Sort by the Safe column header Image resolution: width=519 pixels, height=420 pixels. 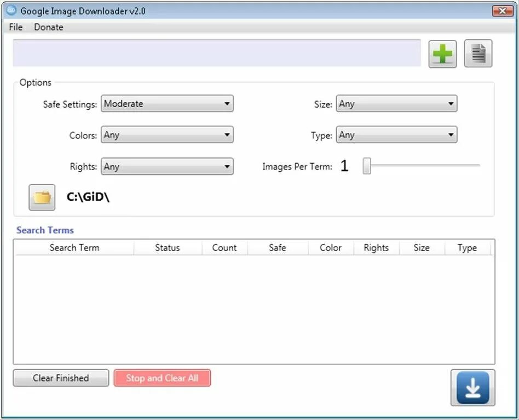coord(278,248)
